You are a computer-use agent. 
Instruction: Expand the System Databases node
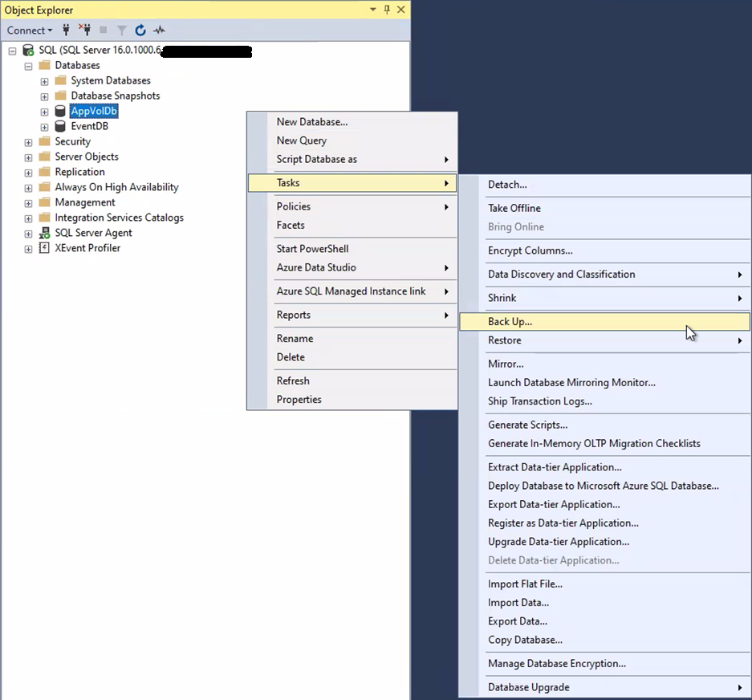(x=45, y=81)
